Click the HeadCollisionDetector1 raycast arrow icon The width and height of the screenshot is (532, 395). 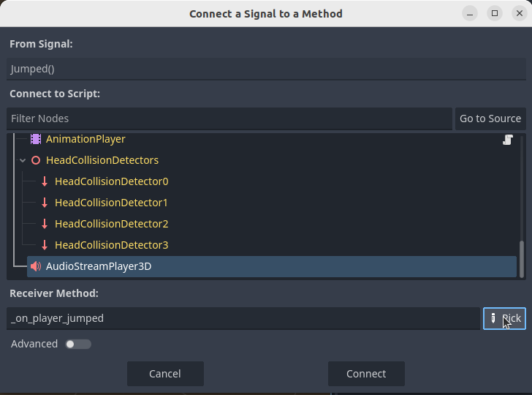pos(45,203)
